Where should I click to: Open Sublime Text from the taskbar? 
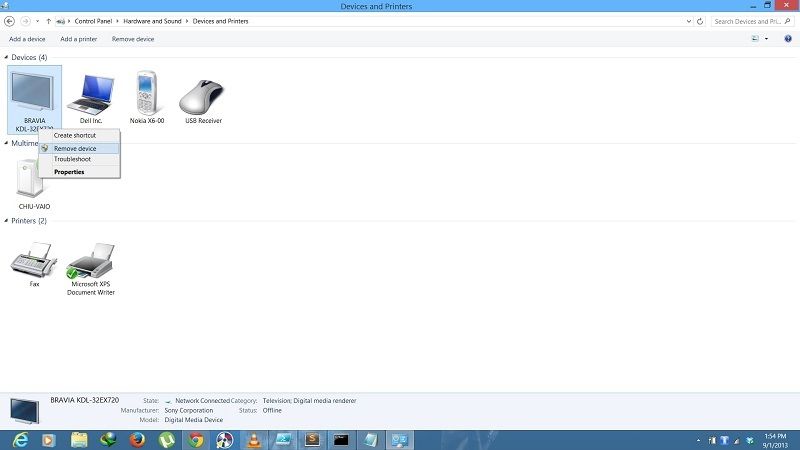click(x=312, y=440)
